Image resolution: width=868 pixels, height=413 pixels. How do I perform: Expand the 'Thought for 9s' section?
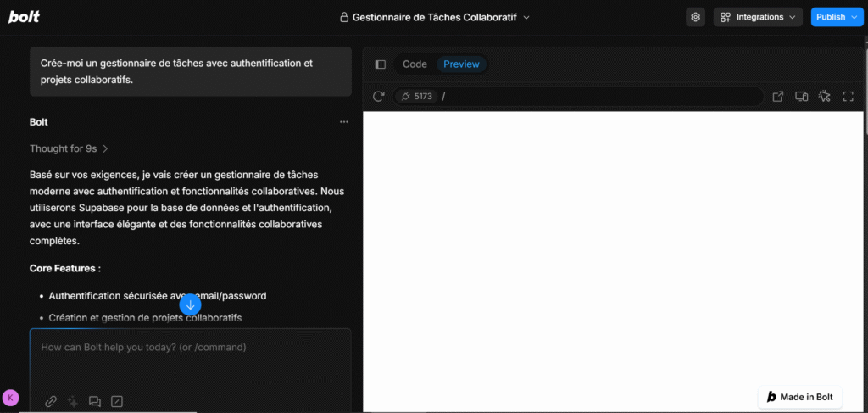(x=69, y=148)
